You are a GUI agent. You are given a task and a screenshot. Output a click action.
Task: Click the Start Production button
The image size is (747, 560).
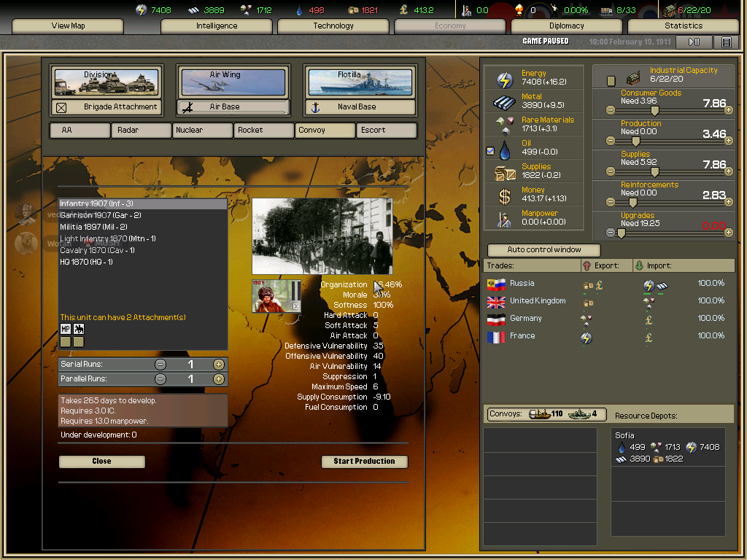tap(365, 462)
